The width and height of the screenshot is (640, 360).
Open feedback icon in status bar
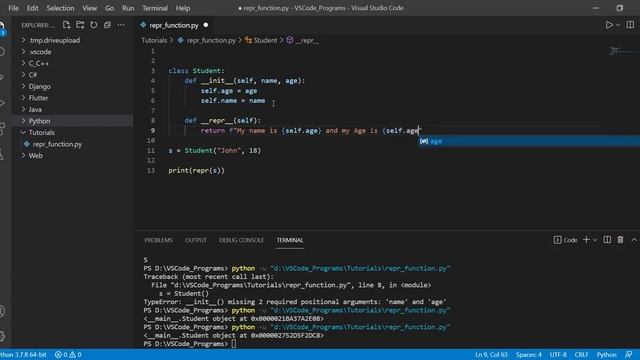(x=629, y=355)
